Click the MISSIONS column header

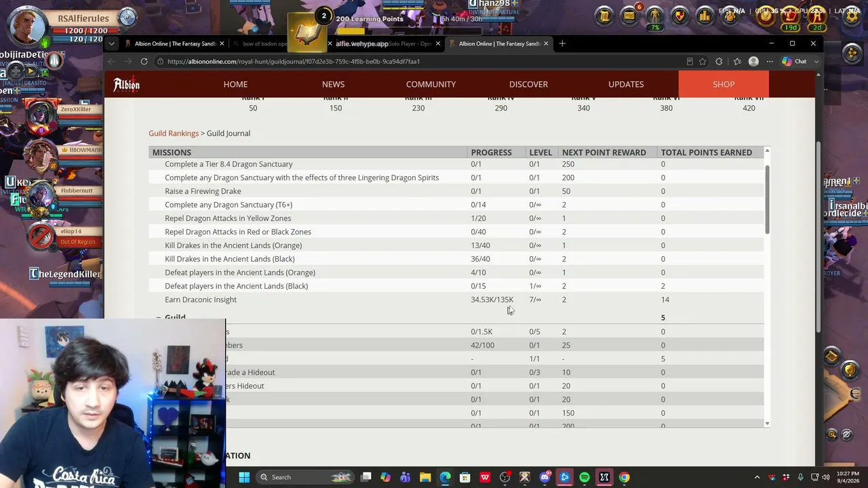(172, 152)
